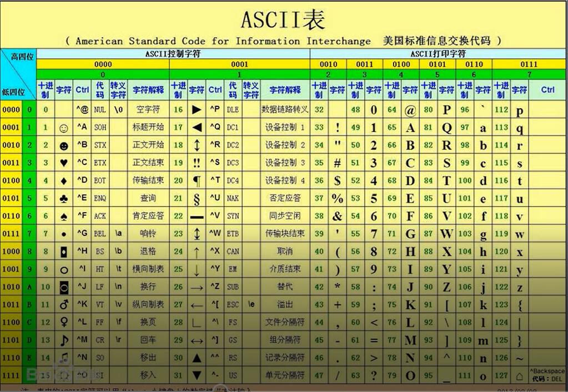The image size is (568, 392).
Task: Click the "ASCII打印字符" header
Action: (438, 54)
